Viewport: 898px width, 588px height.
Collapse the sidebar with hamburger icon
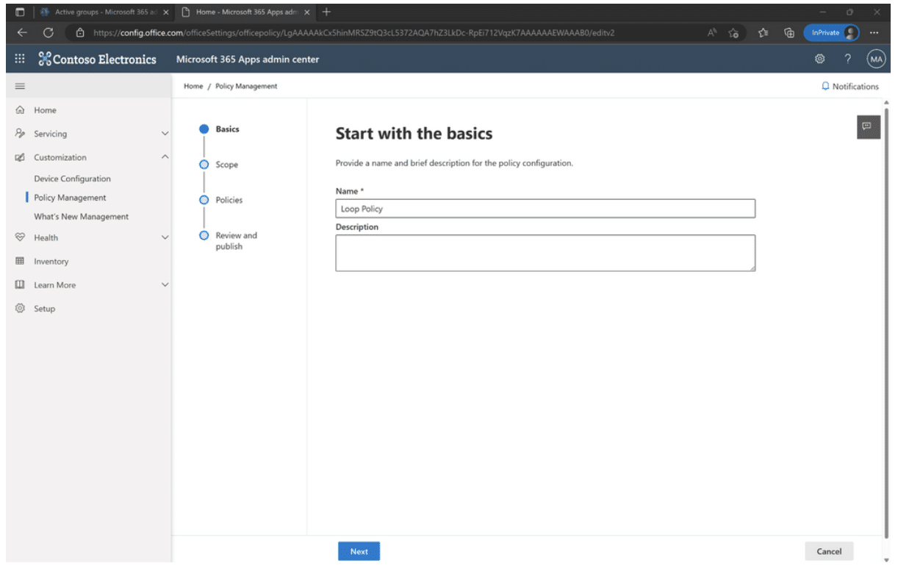[x=20, y=86]
